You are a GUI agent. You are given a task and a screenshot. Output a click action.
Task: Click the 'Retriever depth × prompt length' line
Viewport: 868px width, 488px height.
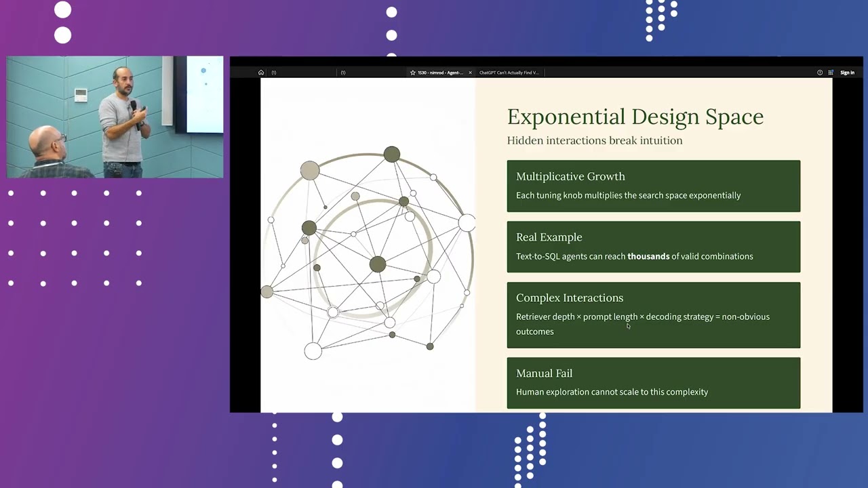643,324
